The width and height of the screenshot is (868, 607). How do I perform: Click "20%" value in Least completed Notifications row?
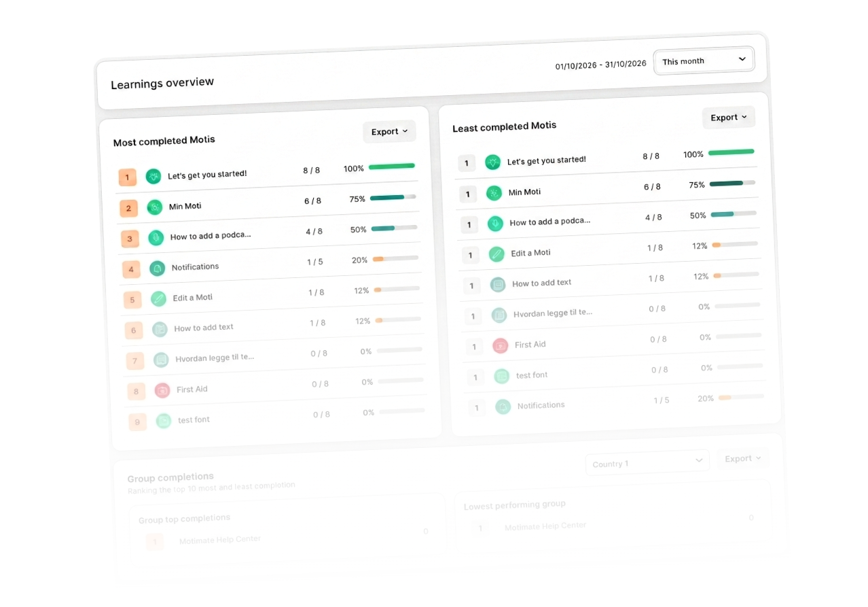706,399
